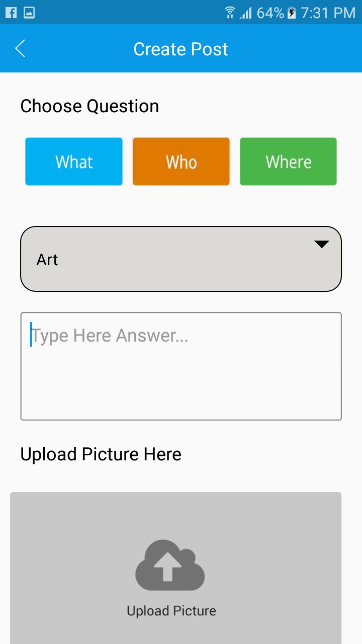Viewport: 362px width, 644px height.
Task: Select the blue What question type
Action: (x=74, y=162)
